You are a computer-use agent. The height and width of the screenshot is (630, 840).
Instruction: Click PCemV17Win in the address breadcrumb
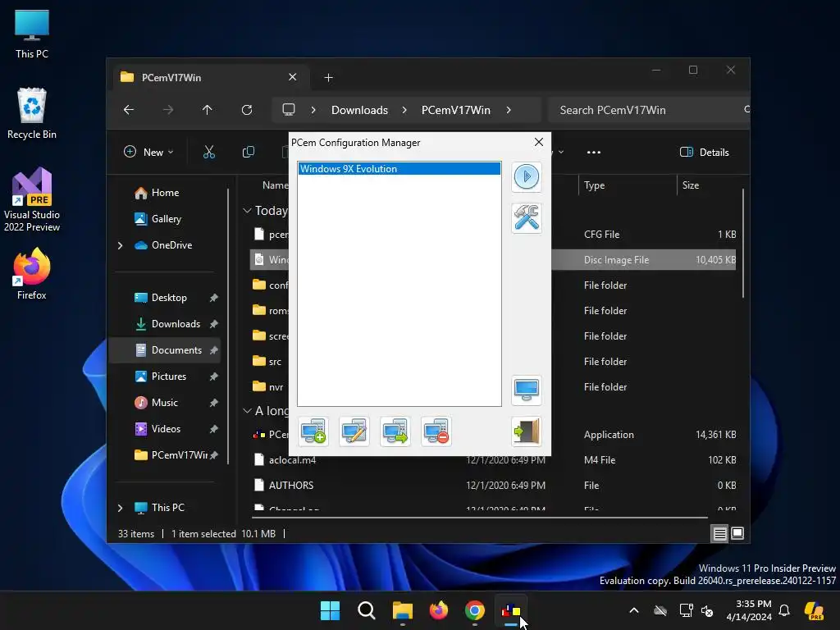tap(456, 110)
